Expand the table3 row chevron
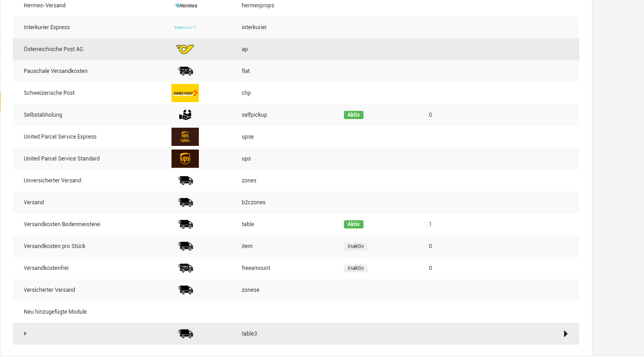This screenshot has width=644, height=357. [25, 334]
